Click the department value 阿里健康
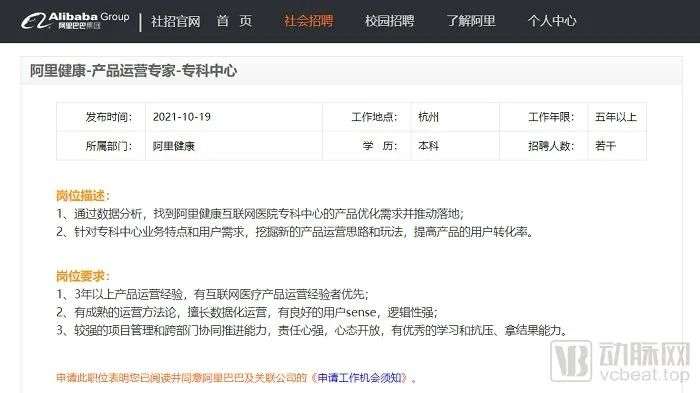The height and width of the screenshot is (393, 700). pos(174,146)
